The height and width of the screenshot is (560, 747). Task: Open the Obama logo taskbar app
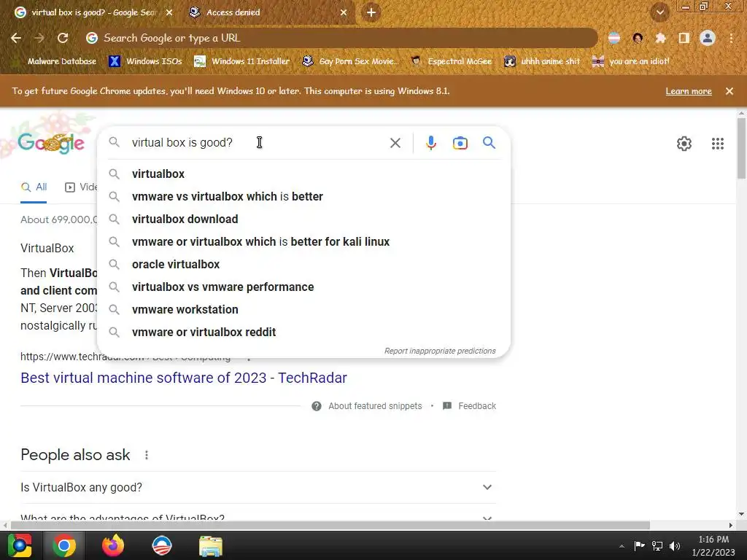click(x=161, y=545)
